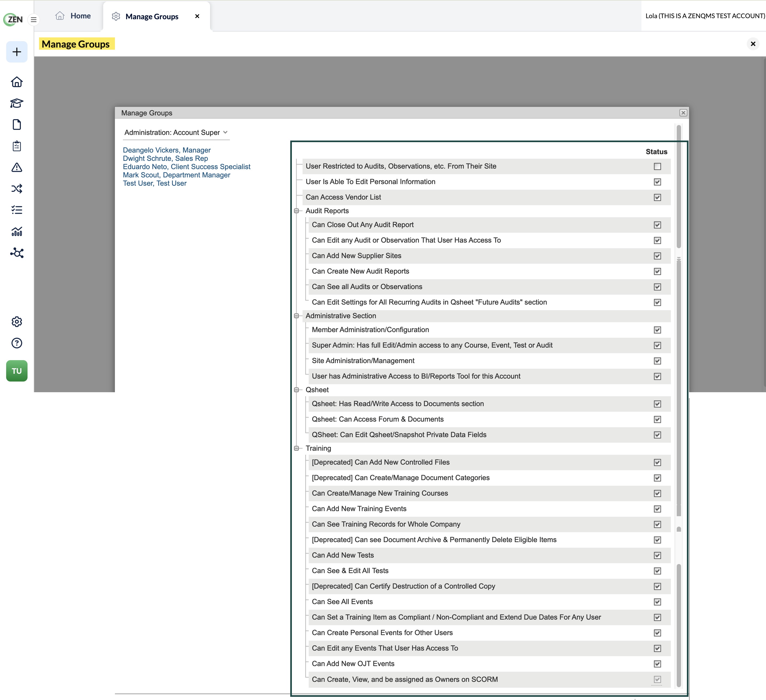Click the Lola ZENQMS test account label
Image resolution: width=766 pixels, height=700 pixels.
705,16
